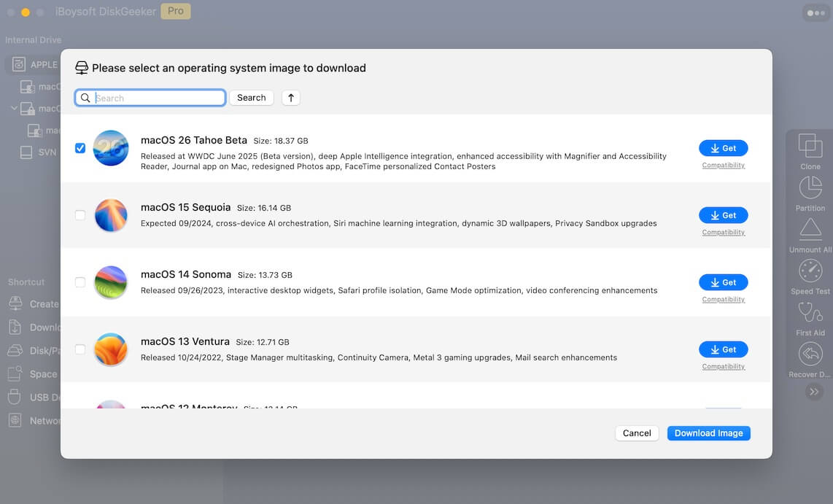This screenshot has width=833, height=504.
Task: Uncheck macOS 26 Tahoe Beta
Action: pos(80,147)
